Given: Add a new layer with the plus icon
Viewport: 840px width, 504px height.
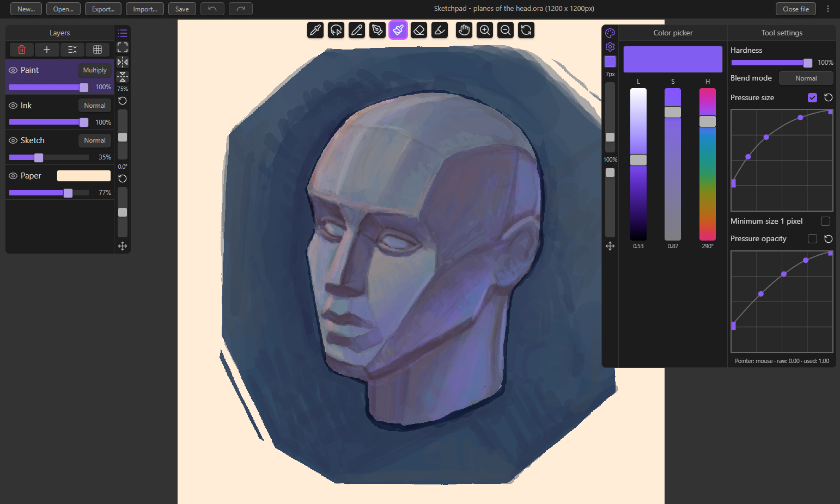Looking at the screenshot, I should click(47, 50).
